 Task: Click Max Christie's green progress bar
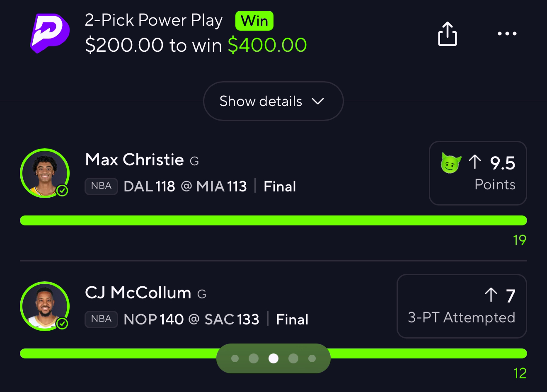273,220
